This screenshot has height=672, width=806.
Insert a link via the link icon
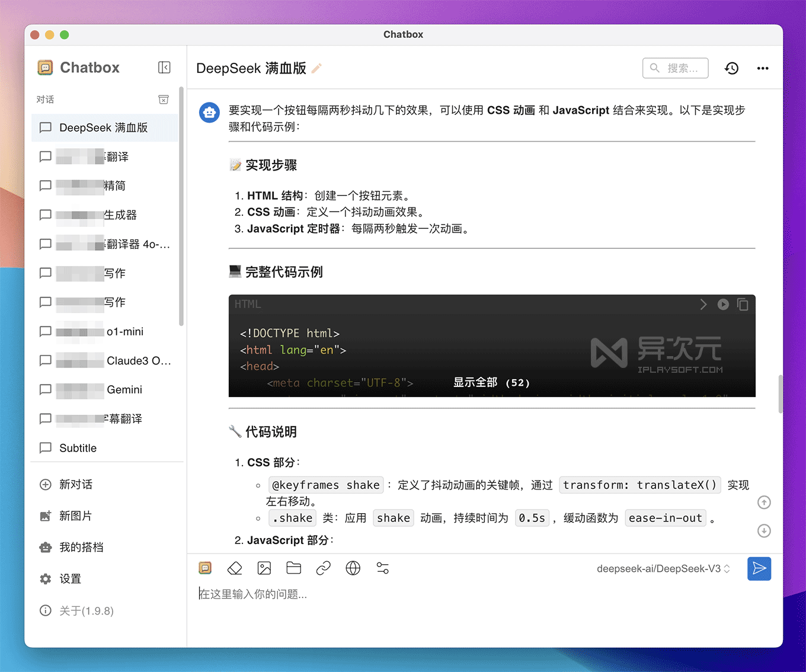pyautogui.click(x=323, y=568)
